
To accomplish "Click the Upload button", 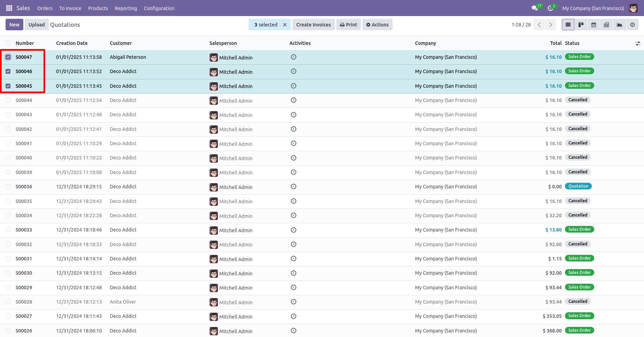I will 37,25.
